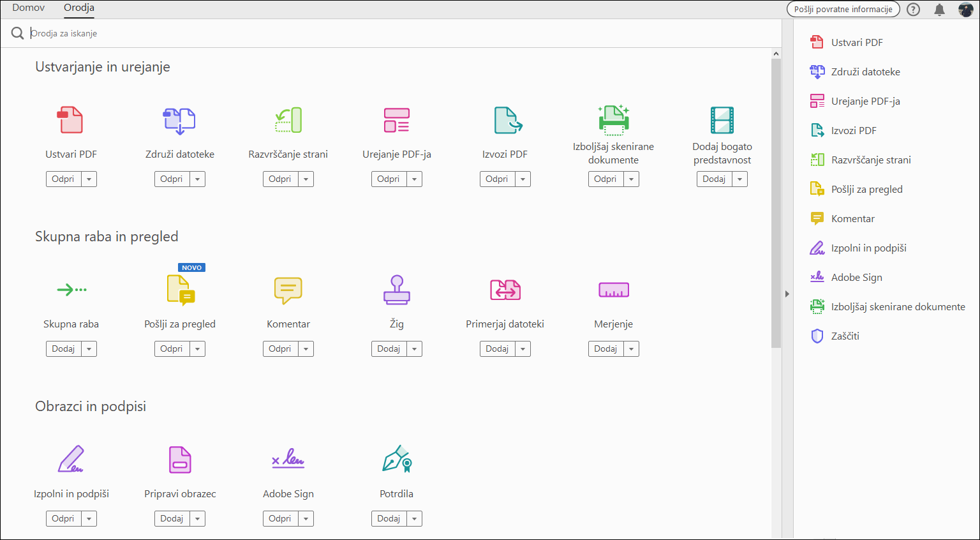Expand dropdown arrow under Skupna raba
The image size is (980, 540).
tap(89, 349)
